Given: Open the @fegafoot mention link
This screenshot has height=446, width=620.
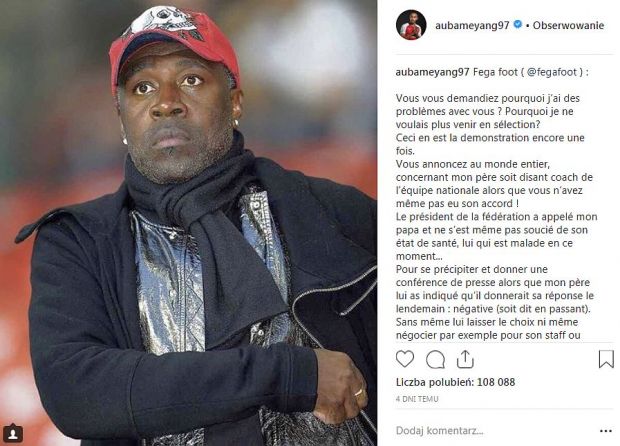Looking at the screenshot, I should click(552, 72).
